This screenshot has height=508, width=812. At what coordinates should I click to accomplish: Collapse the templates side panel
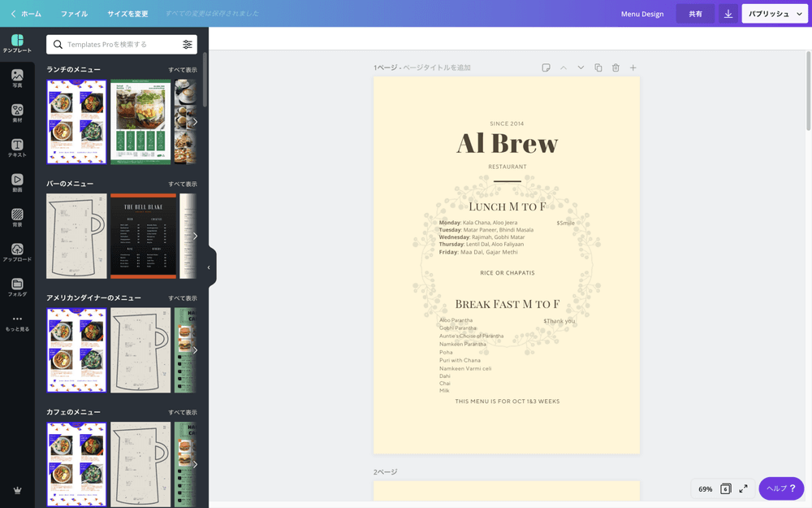click(209, 267)
